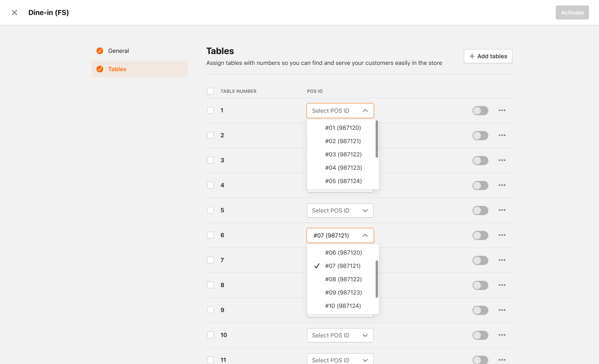This screenshot has height=364, width=599.
Task: Click the POS ID column header
Action: coord(315,91)
